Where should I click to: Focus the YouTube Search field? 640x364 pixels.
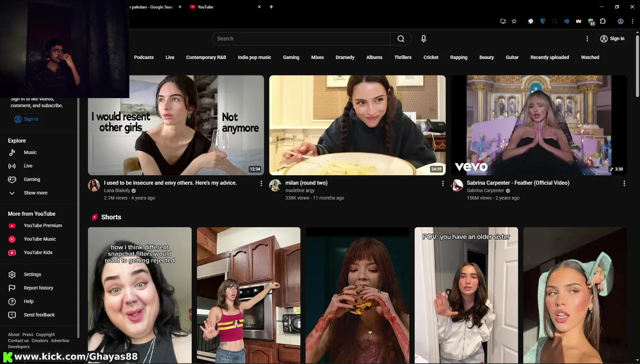click(x=301, y=38)
